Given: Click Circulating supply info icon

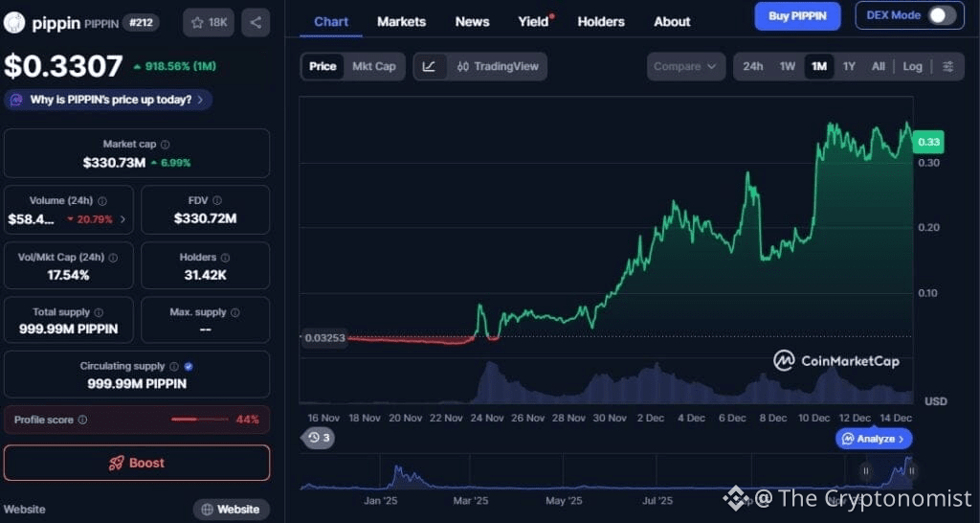Looking at the screenshot, I should pos(174,367).
